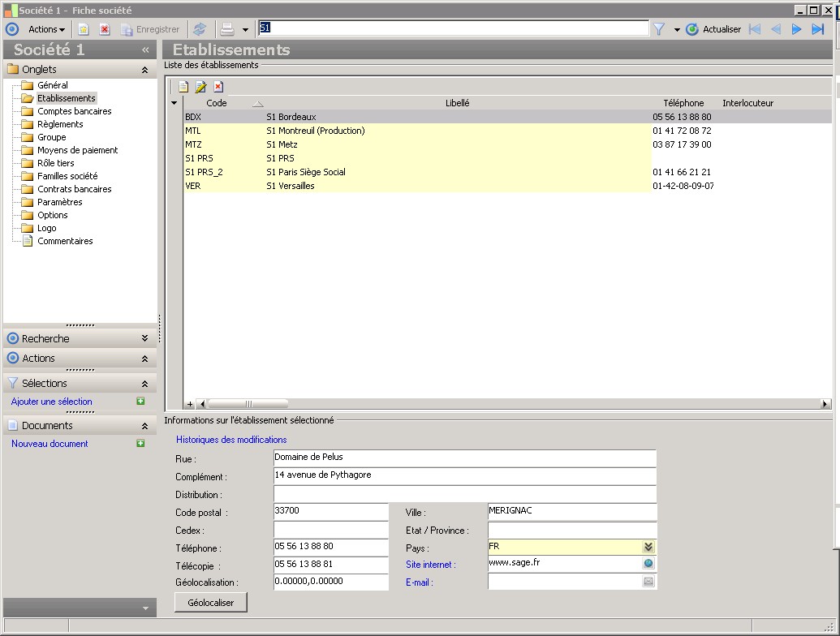Screen dimensions: 840x636
Task: Click into the Code postal field
Action: [x=330, y=512]
